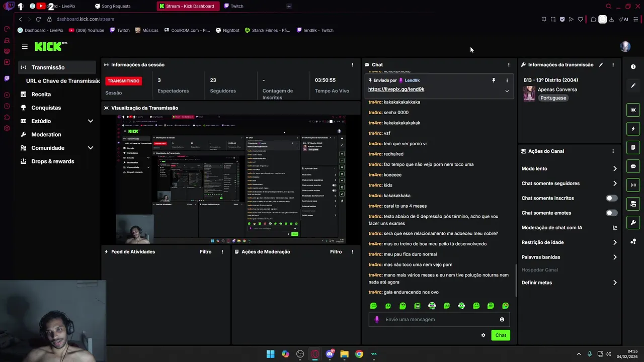Click the lightning bolt icon in right rail
The height and width of the screenshot is (362, 644).
(x=633, y=129)
